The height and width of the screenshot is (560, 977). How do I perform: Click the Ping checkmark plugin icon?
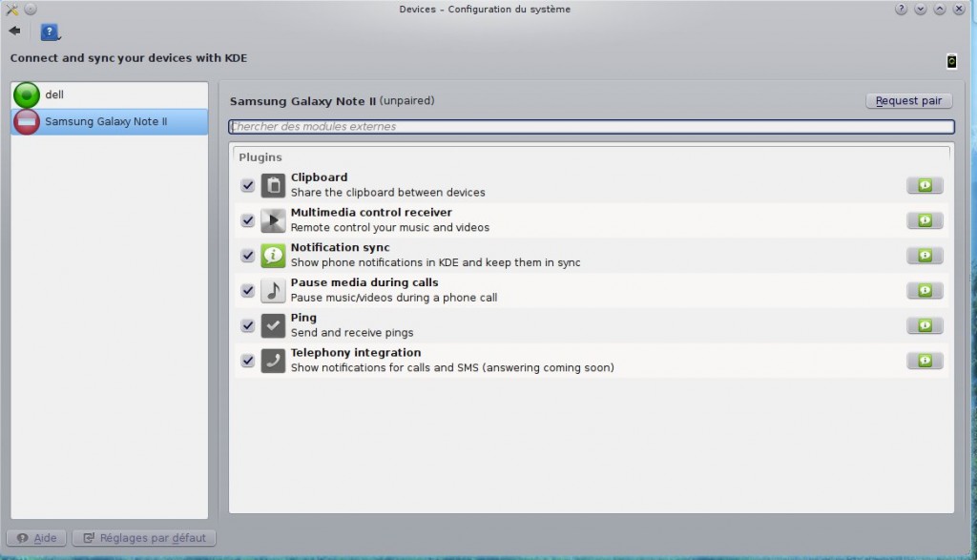[x=273, y=325]
